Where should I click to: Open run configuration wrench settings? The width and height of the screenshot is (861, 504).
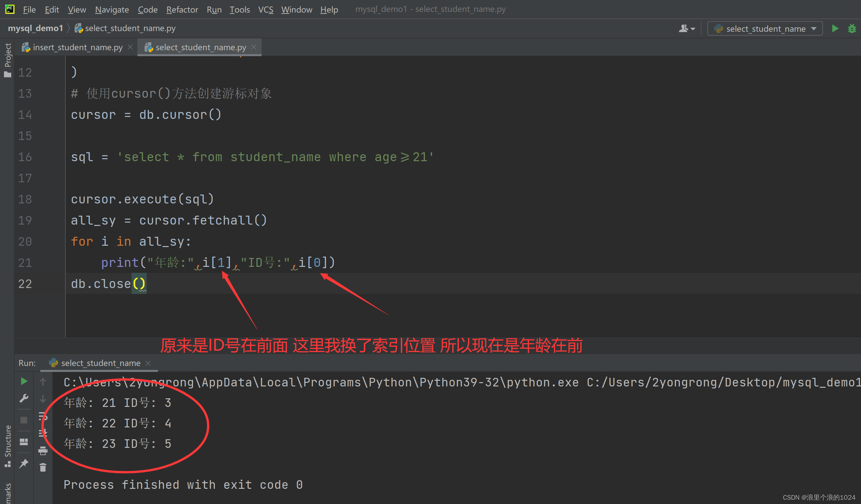coord(23,398)
